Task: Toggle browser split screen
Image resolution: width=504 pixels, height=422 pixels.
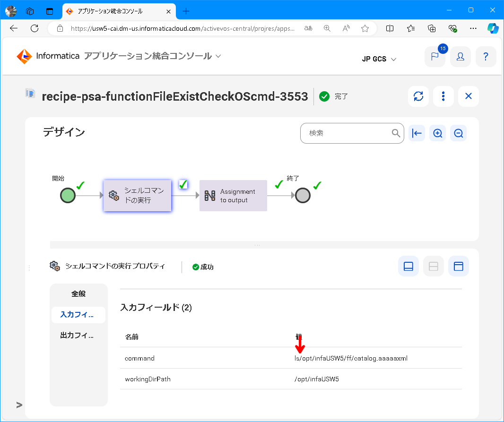Action: point(390,28)
